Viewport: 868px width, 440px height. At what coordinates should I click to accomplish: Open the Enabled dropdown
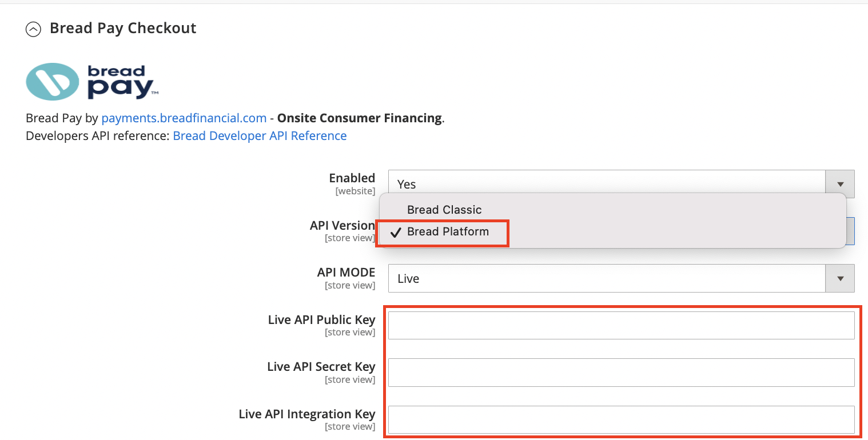coord(621,184)
